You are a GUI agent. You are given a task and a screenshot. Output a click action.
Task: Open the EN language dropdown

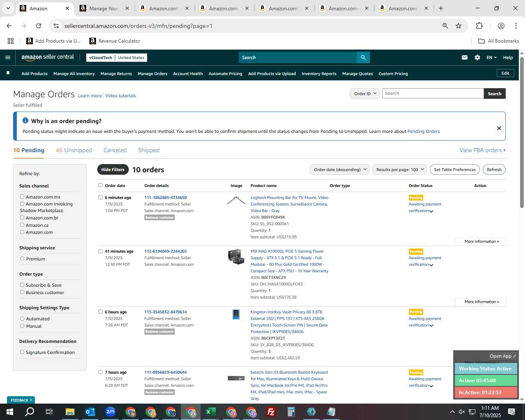pos(491,57)
